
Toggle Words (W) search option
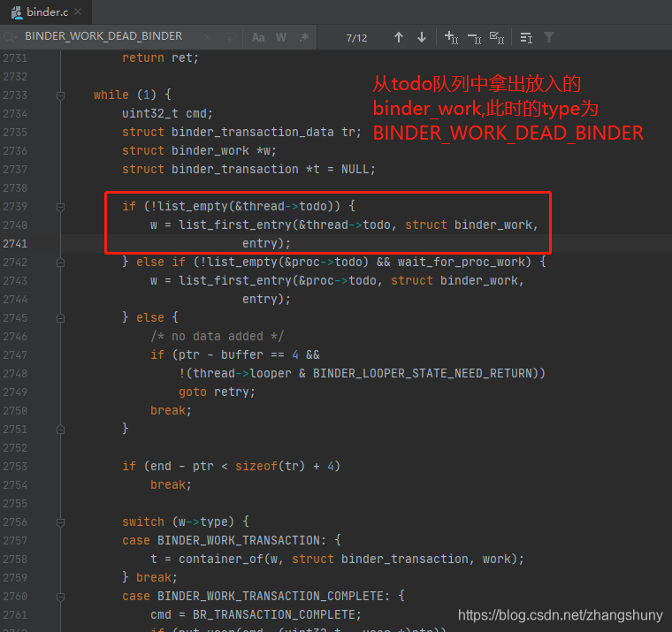tap(281, 38)
